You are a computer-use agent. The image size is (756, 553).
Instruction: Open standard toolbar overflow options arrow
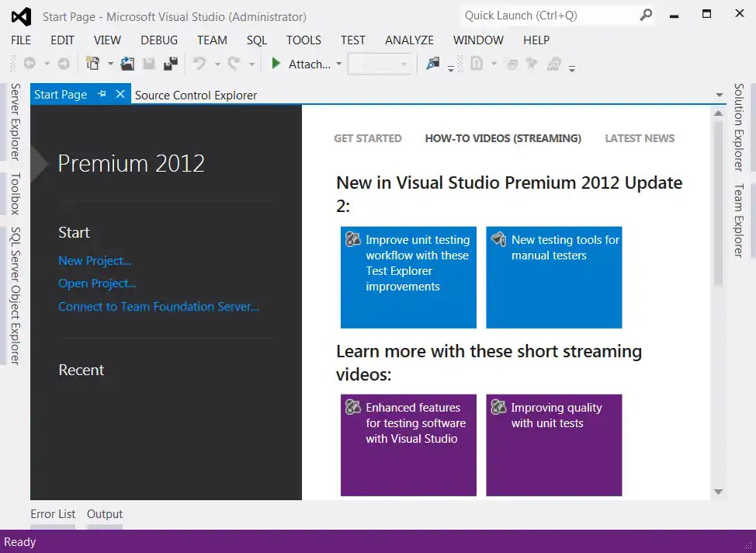(451, 68)
